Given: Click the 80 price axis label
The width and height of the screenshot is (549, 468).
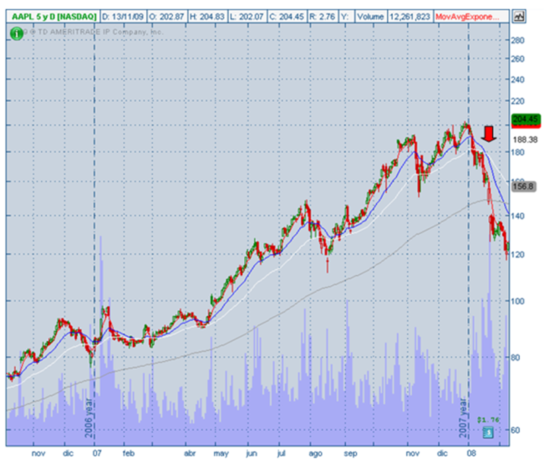Looking at the screenshot, I should click(x=515, y=357).
